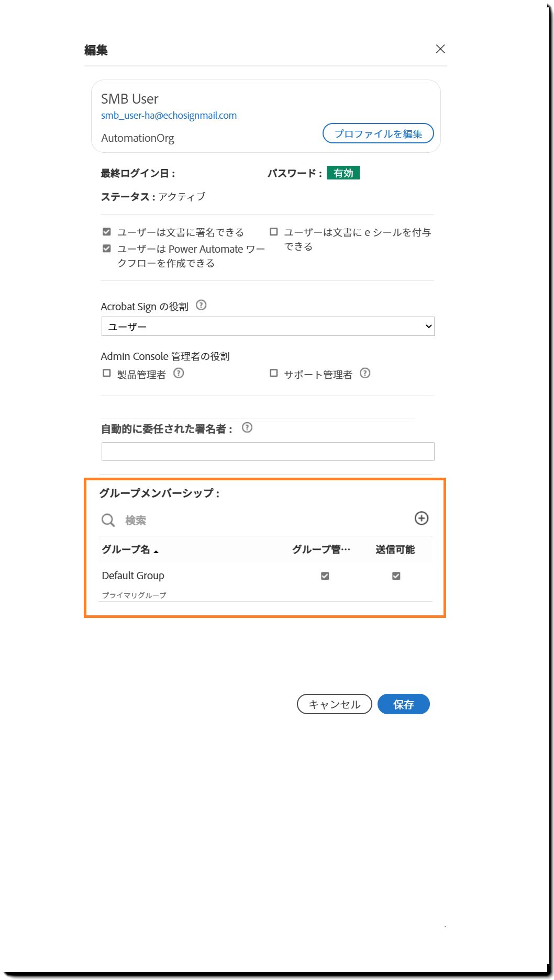Click the plus icon to add group membership

coord(422,518)
